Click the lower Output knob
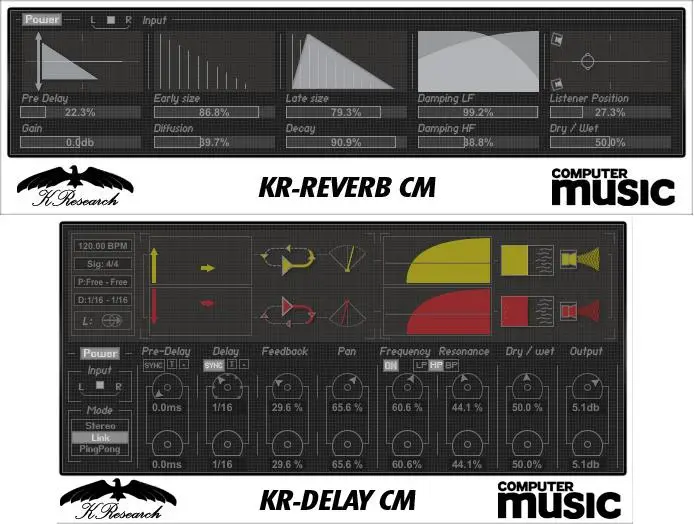694x524 pixels. [x=587, y=443]
